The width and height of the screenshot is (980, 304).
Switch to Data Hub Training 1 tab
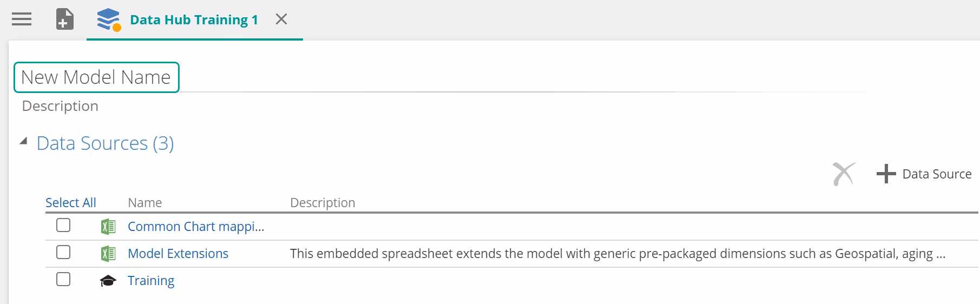(x=194, y=20)
